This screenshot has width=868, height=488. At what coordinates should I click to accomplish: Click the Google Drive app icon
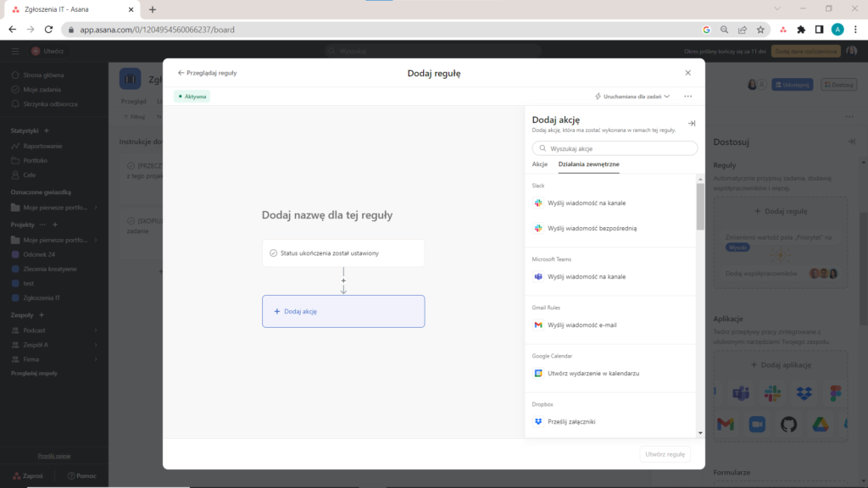click(821, 424)
